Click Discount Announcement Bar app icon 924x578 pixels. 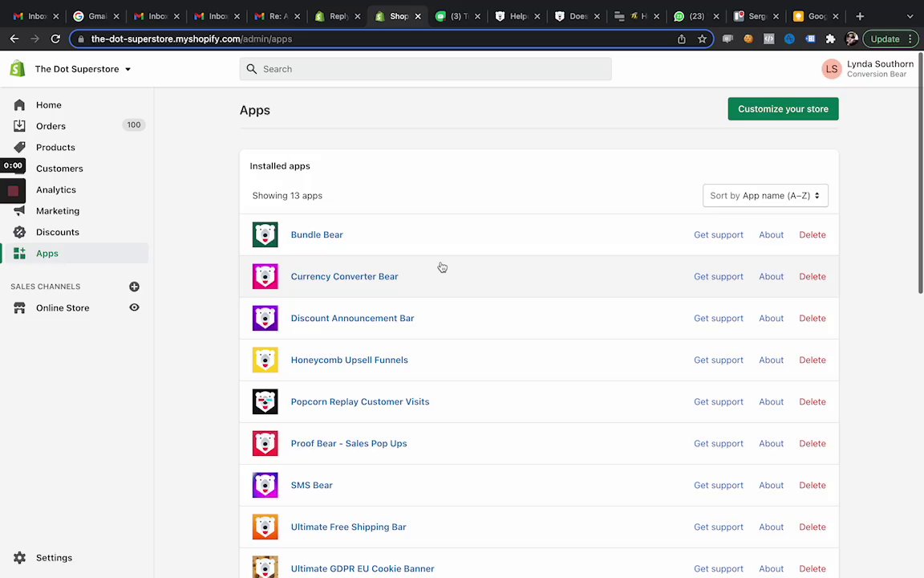tap(265, 319)
